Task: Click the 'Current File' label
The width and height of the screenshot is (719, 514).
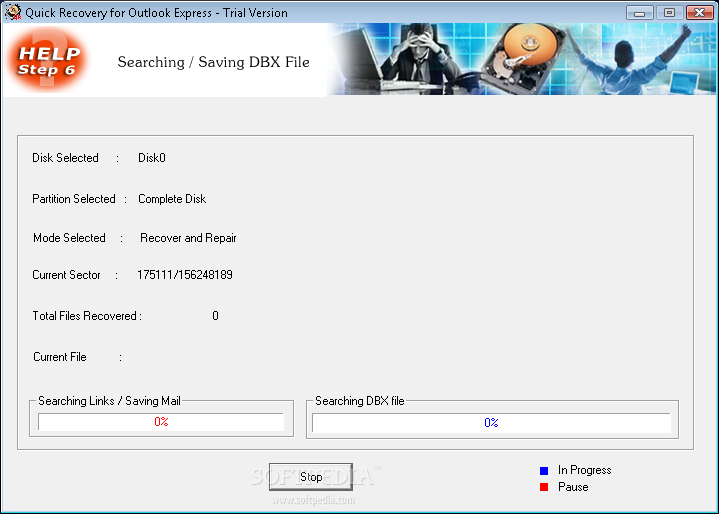Action: tap(60, 357)
